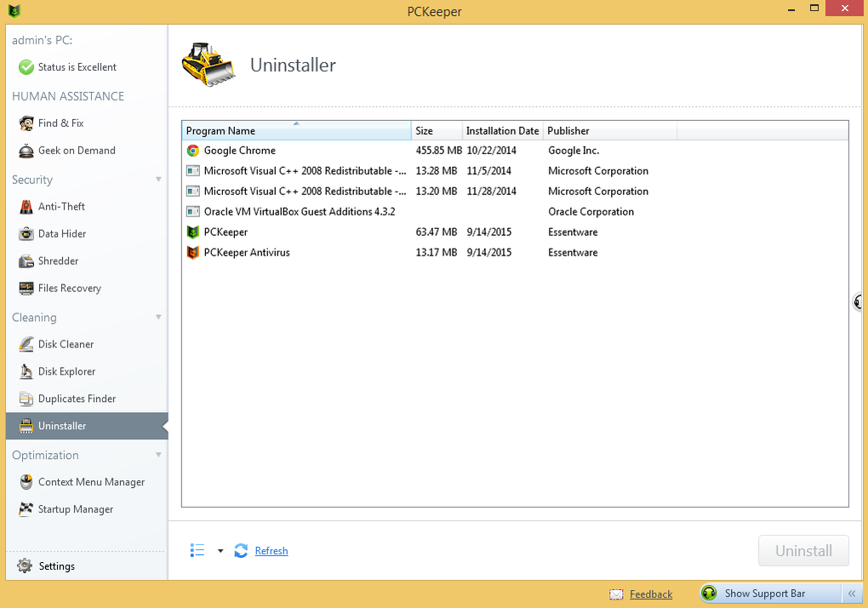Click the Find & Fix detective icon
Screen dimensions: 868x608
pos(26,123)
